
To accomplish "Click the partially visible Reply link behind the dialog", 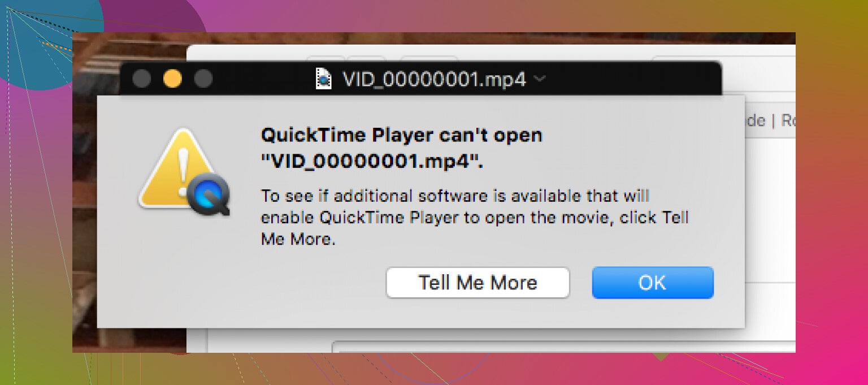I will click(789, 120).
